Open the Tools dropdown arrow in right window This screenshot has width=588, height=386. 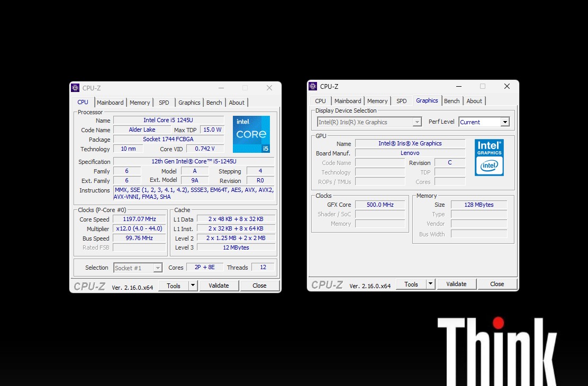point(430,284)
